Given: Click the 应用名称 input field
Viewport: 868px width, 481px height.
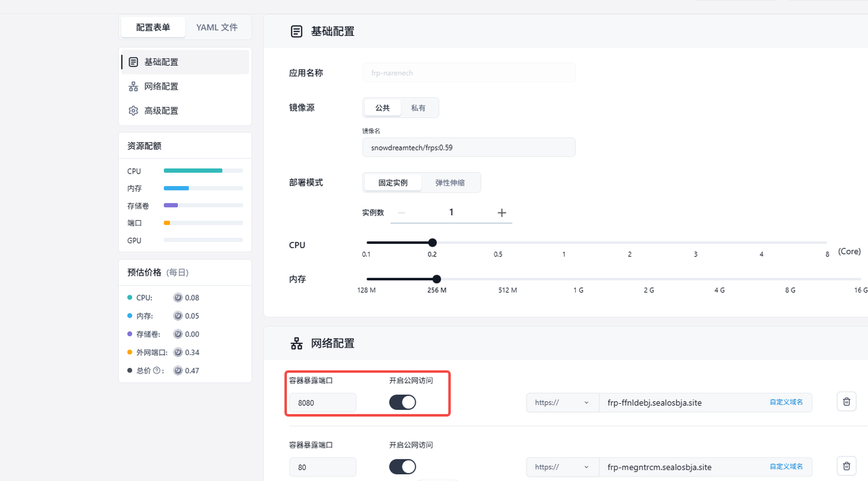Looking at the screenshot, I should click(x=469, y=72).
